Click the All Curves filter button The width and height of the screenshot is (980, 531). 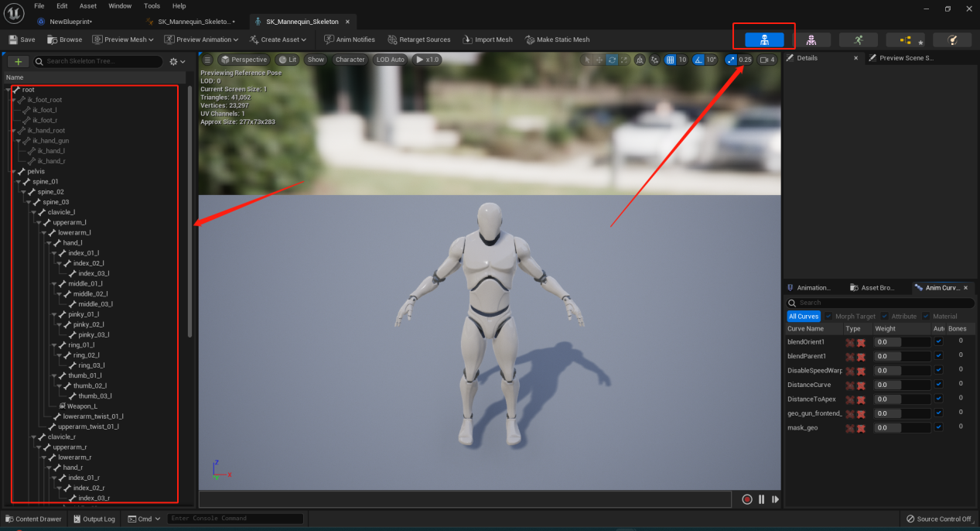804,316
